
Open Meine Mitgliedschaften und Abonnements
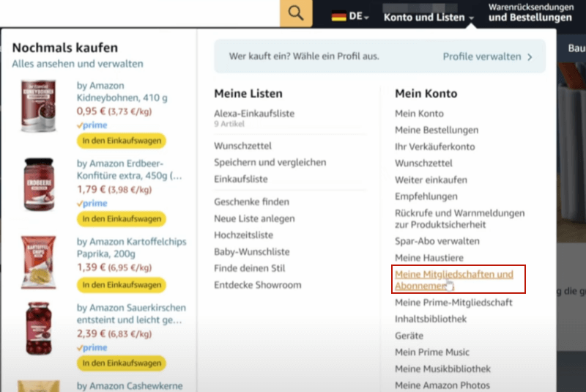tap(454, 280)
